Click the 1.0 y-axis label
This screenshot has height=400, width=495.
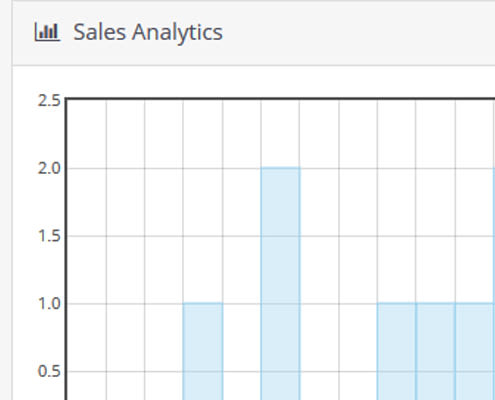49,304
